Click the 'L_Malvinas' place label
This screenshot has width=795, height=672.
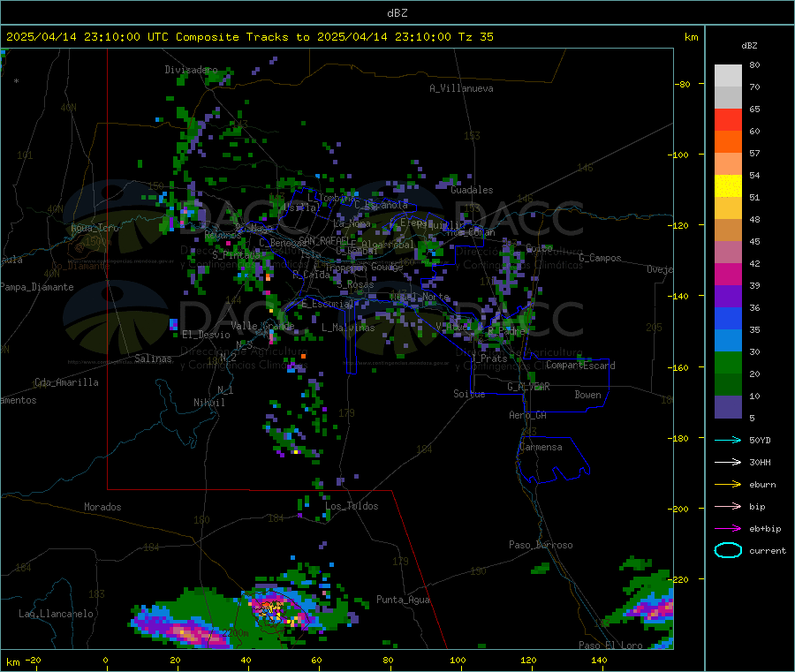coord(348,328)
